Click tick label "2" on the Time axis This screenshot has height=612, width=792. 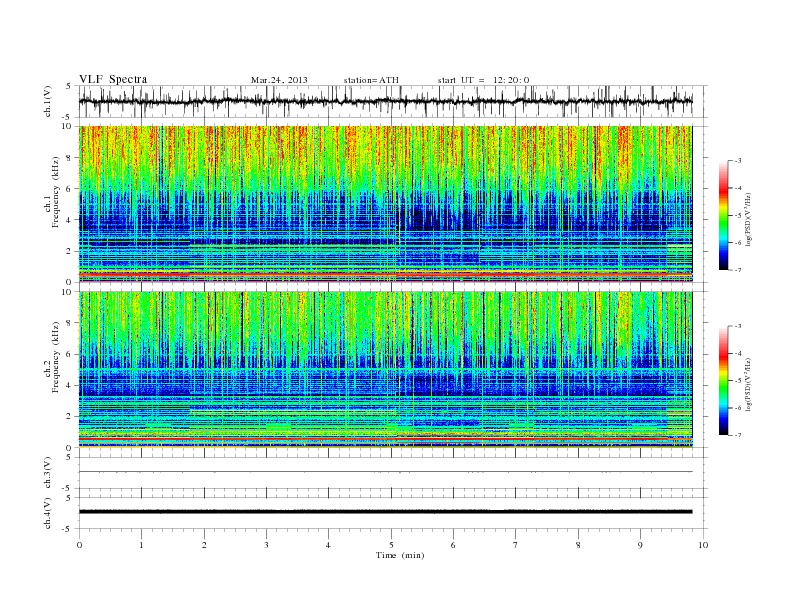click(204, 545)
